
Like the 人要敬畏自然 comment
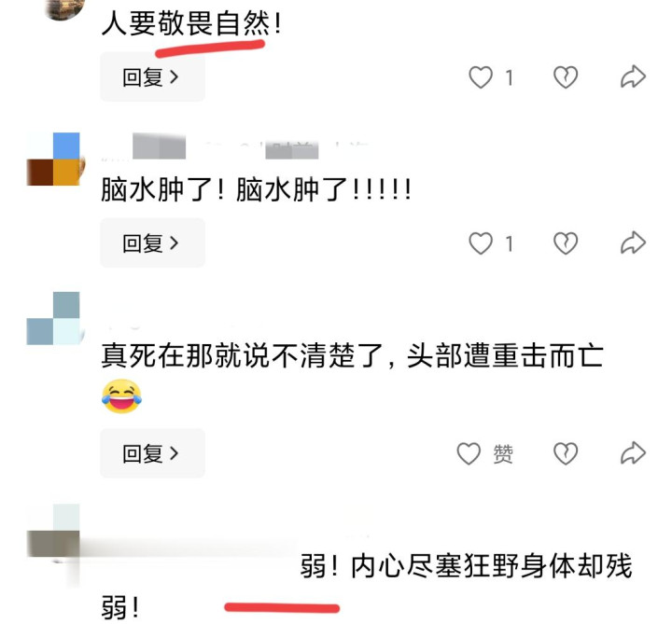tap(481, 77)
